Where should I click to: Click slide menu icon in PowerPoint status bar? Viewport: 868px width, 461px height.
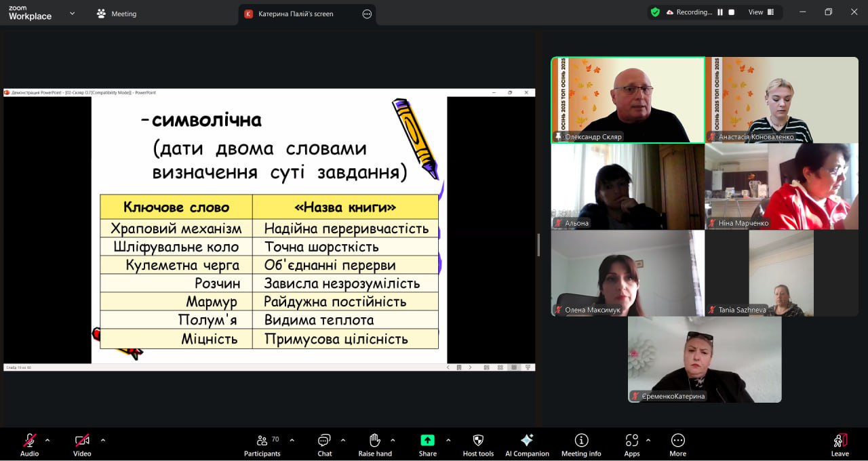(459, 367)
